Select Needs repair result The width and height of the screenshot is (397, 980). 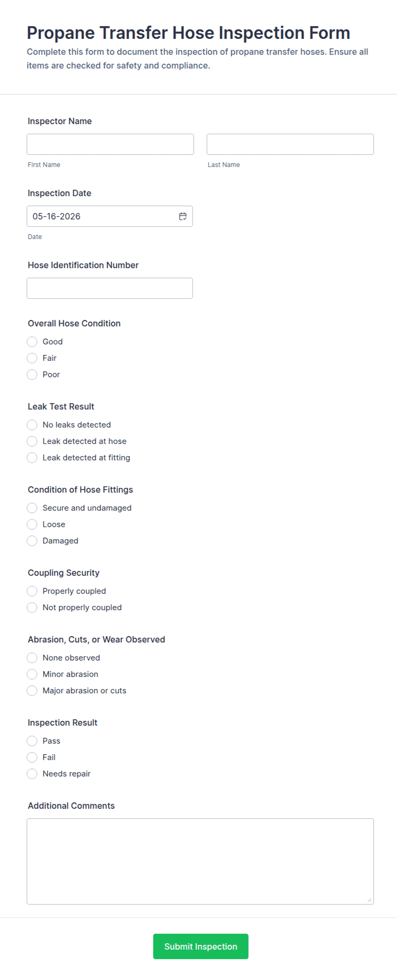pyautogui.click(x=32, y=774)
